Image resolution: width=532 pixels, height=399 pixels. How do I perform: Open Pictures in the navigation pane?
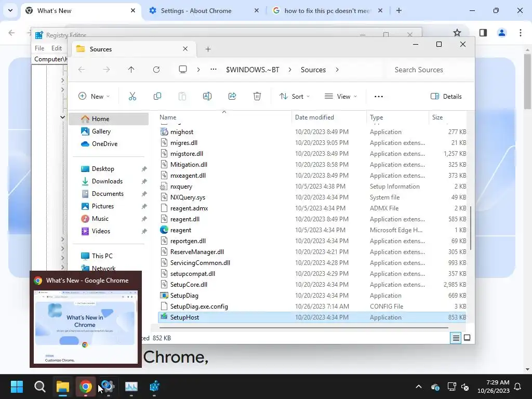109,206
